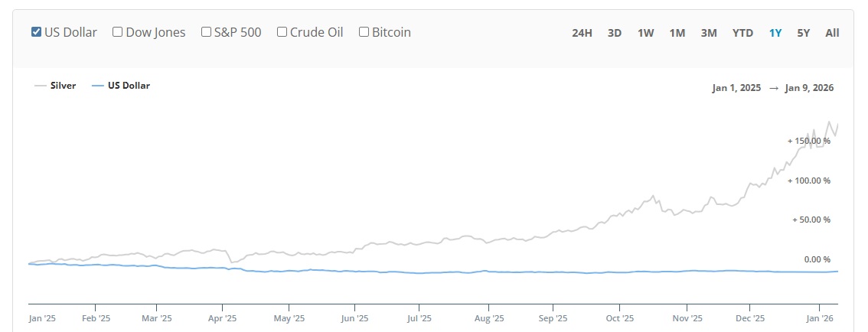Screen dimensions: 868x332
Task: Click the Jan 1, 2025 start date
Action: (x=736, y=88)
